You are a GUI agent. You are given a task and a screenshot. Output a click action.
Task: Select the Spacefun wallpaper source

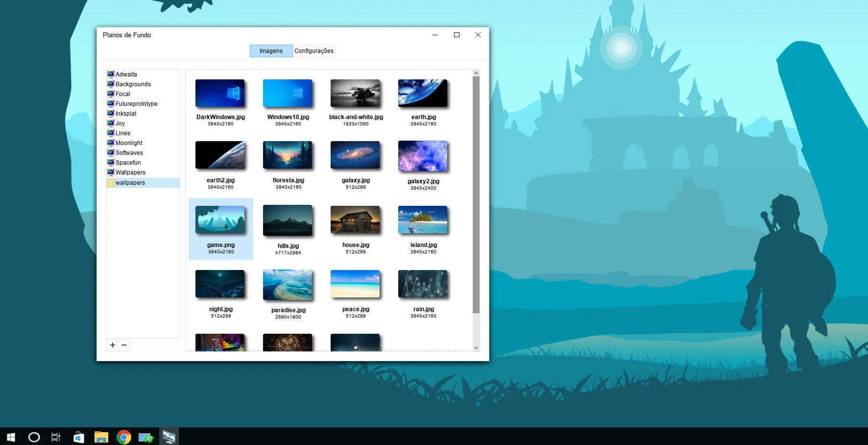[128, 162]
